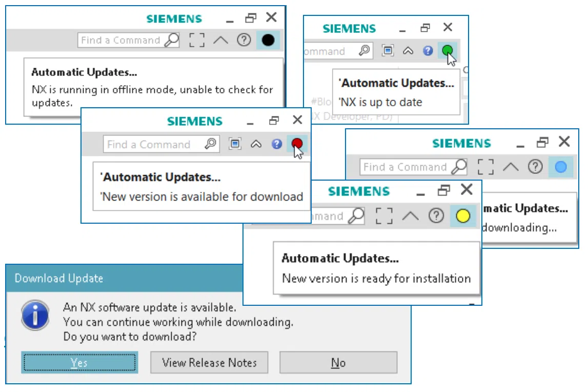Click the blue info icon in Download Update
The width and height of the screenshot is (588, 392).
tap(35, 316)
